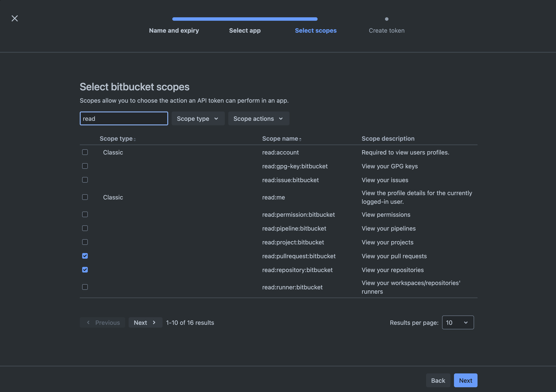Close the token creation dialog
The image size is (556, 392).
[x=14, y=18]
